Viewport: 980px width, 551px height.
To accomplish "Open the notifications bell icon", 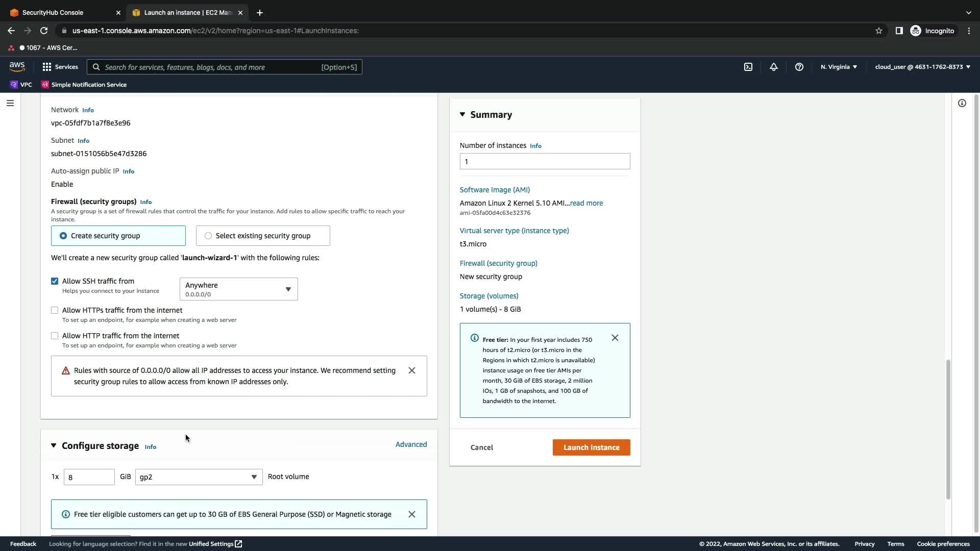I will coord(774,67).
